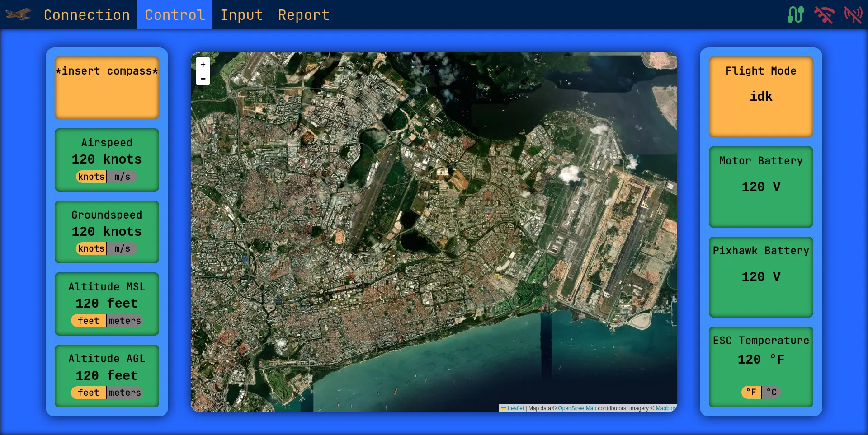The width and height of the screenshot is (868, 435).
Task: Open the OpenStreetMap attribution link
Action: [x=577, y=408]
